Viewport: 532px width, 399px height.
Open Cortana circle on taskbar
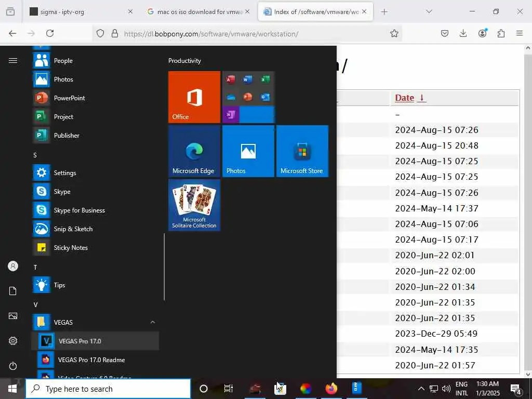point(204,389)
